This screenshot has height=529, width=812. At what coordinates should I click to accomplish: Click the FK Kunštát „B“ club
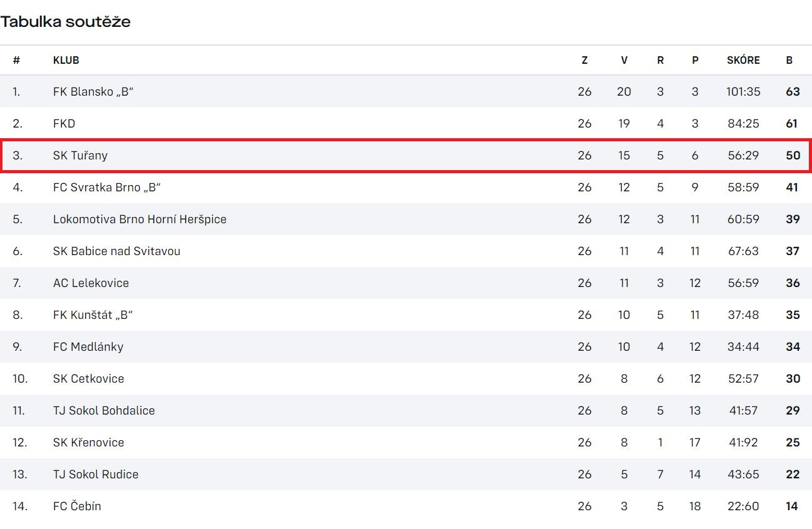pos(93,315)
